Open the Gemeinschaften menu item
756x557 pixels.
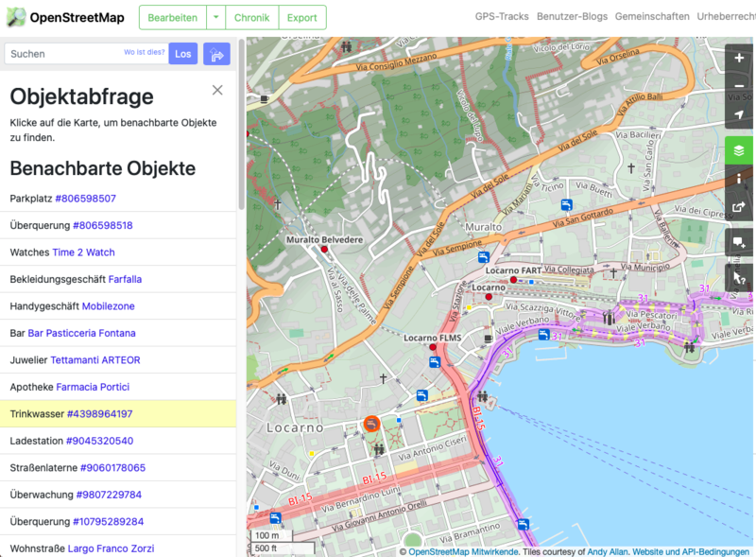(652, 15)
